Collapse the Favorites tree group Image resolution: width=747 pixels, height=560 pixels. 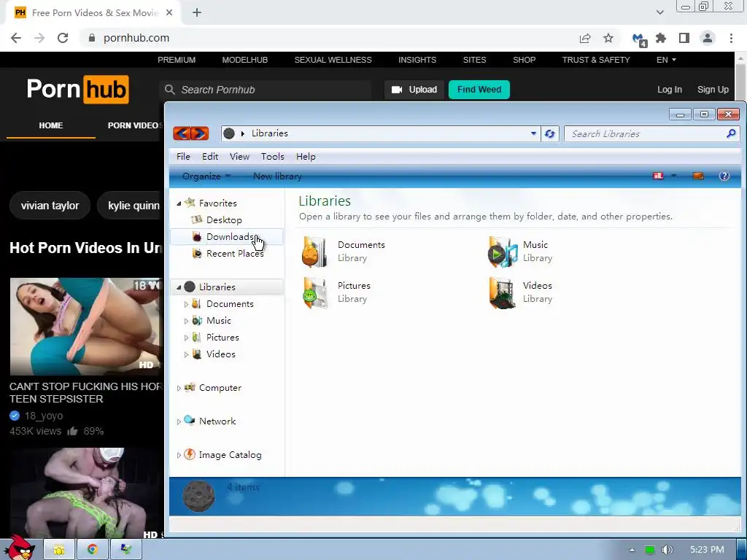(179, 203)
